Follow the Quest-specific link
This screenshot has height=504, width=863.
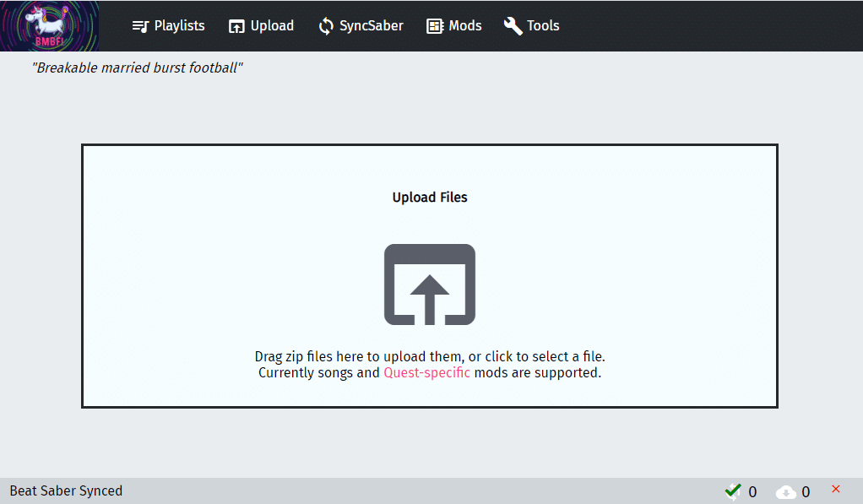tap(427, 372)
